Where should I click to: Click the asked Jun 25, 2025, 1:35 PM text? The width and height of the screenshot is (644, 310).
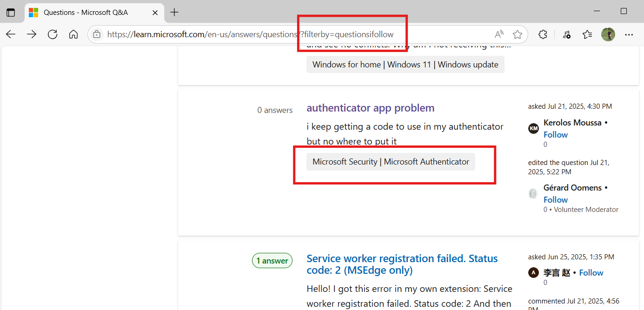[571, 257]
